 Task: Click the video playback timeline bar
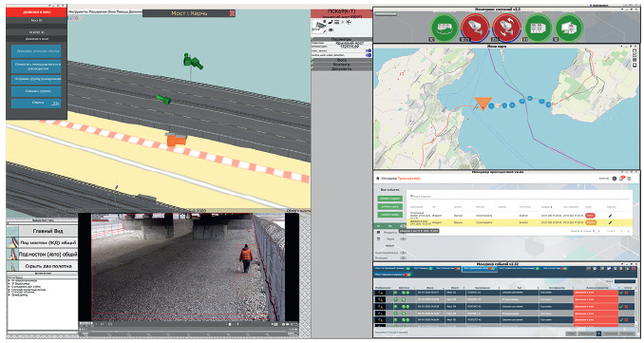coord(189,330)
